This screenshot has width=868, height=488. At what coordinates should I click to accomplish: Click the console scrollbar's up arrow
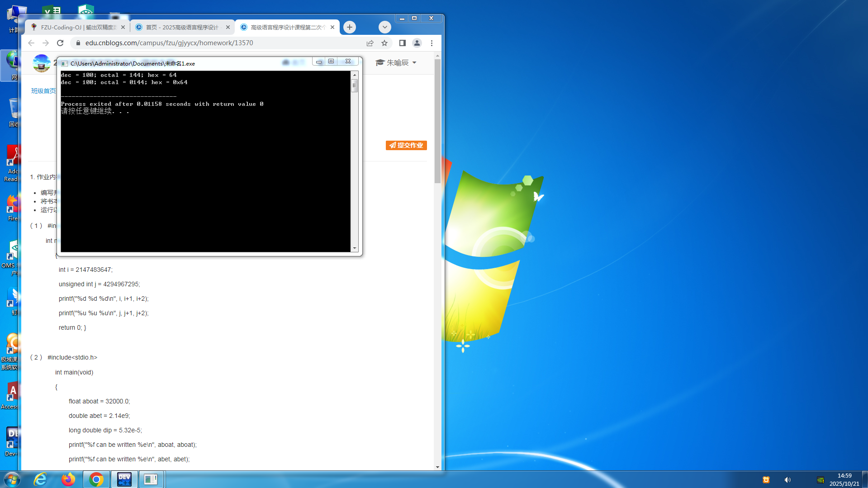(x=355, y=75)
